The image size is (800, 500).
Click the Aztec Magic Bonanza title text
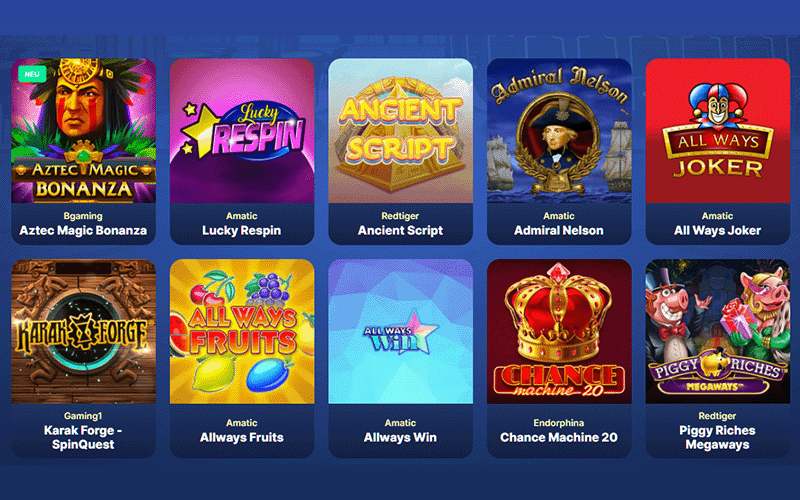[x=83, y=231]
